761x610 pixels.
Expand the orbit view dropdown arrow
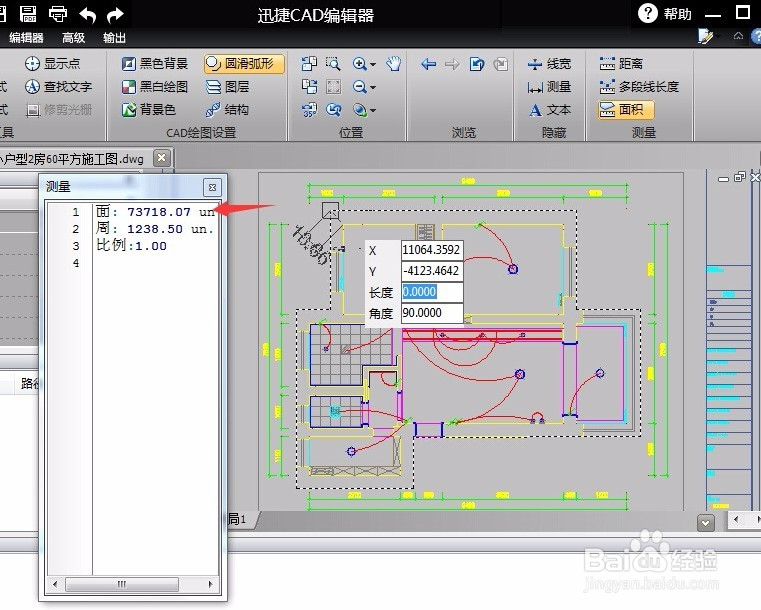373,111
